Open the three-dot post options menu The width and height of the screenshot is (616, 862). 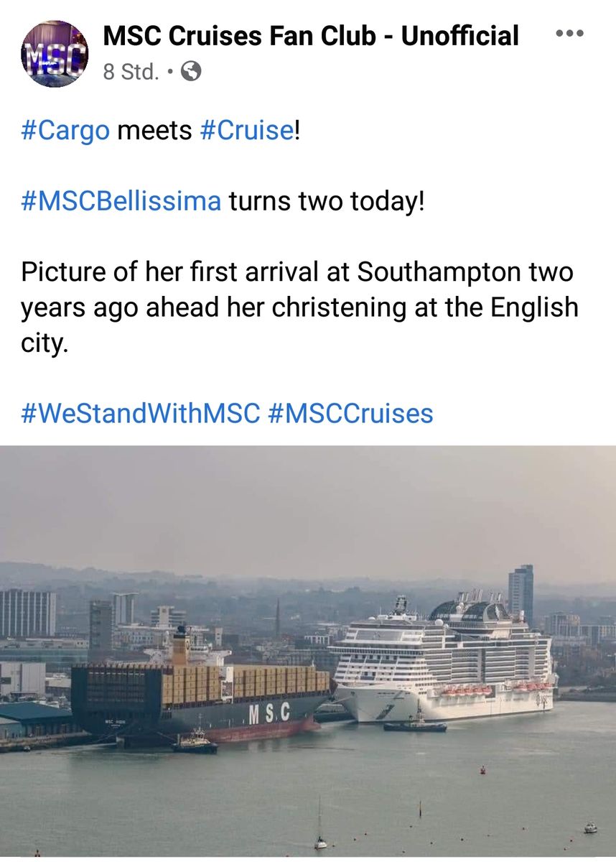(569, 34)
